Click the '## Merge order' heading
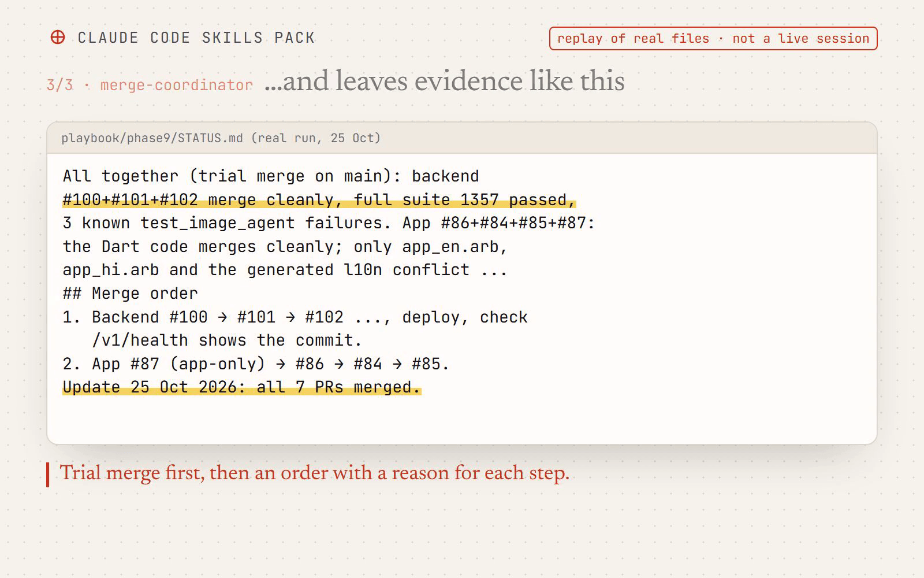Screen dimensions: 924x578 pyautogui.click(x=131, y=294)
